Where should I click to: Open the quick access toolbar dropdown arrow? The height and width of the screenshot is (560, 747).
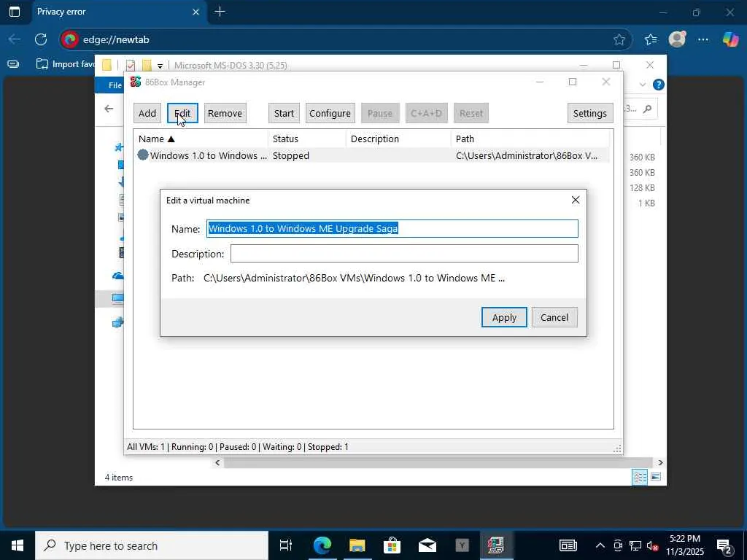coord(160,66)
